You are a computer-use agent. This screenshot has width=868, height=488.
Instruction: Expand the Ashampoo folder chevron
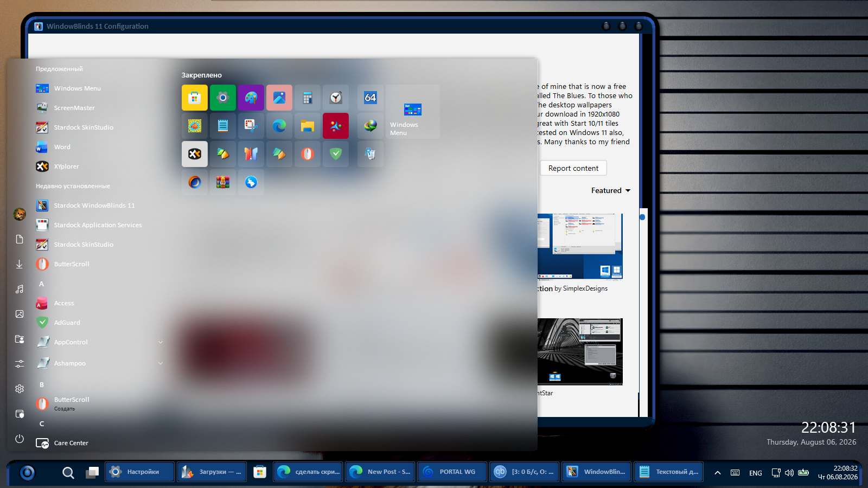click(161, 363)
